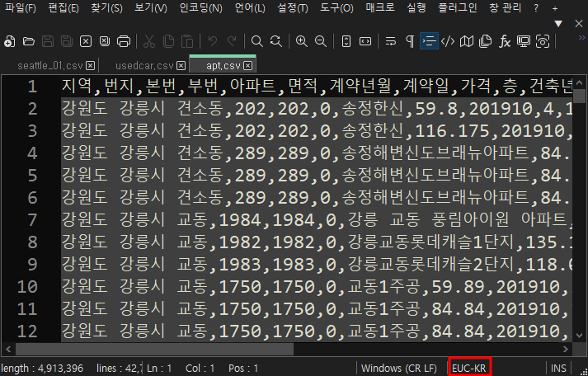Viewport: 588px width, 376px height.
Task: Open the user defined language icon
Action: tap(448, 41)
